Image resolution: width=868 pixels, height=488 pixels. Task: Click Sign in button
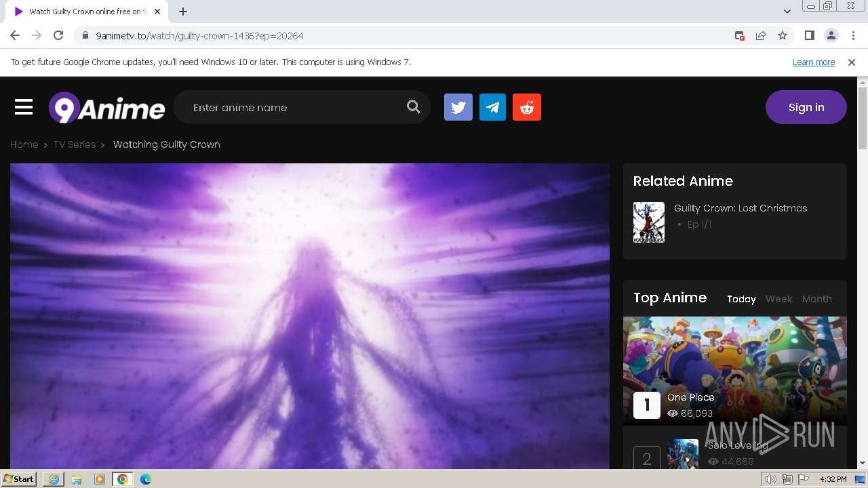[806, 107]
